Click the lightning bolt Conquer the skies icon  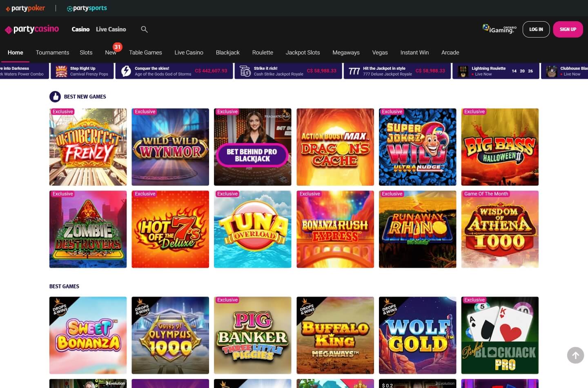(x=126, y=71)
